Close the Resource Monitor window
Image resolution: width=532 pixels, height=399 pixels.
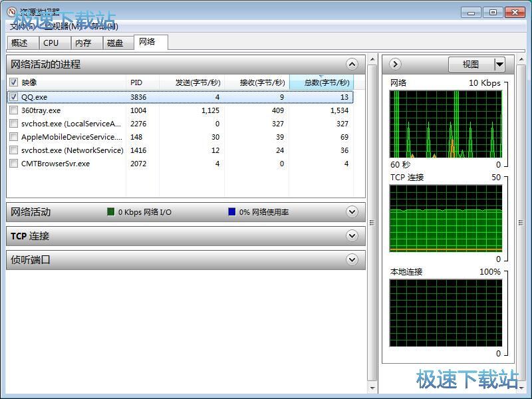tap(515, 13)
